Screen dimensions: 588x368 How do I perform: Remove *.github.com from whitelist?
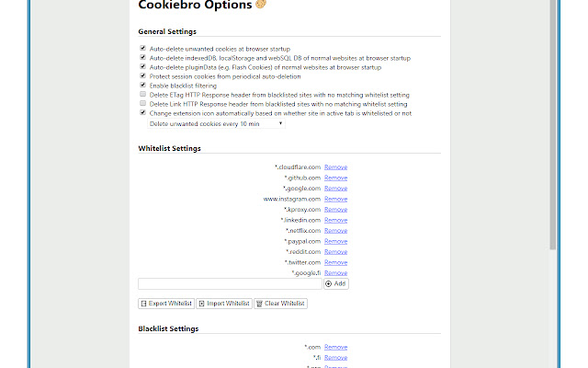click(x=335, y=178)
